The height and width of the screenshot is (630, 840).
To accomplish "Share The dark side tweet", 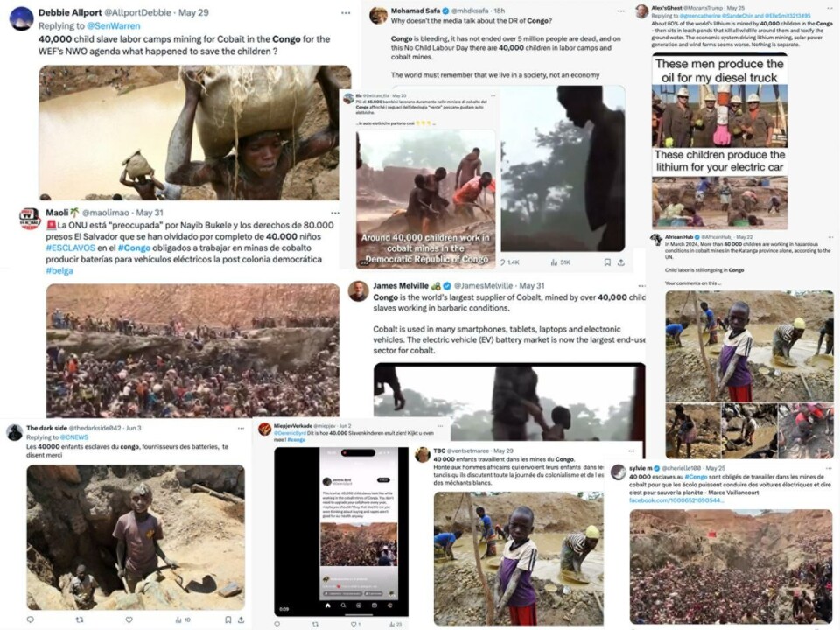I will 241,619.
